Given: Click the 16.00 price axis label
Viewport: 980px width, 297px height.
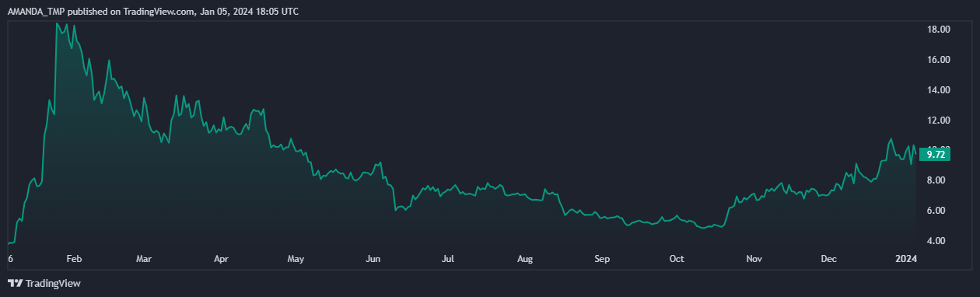Looking at the screenshot, I should pos(940,60).
